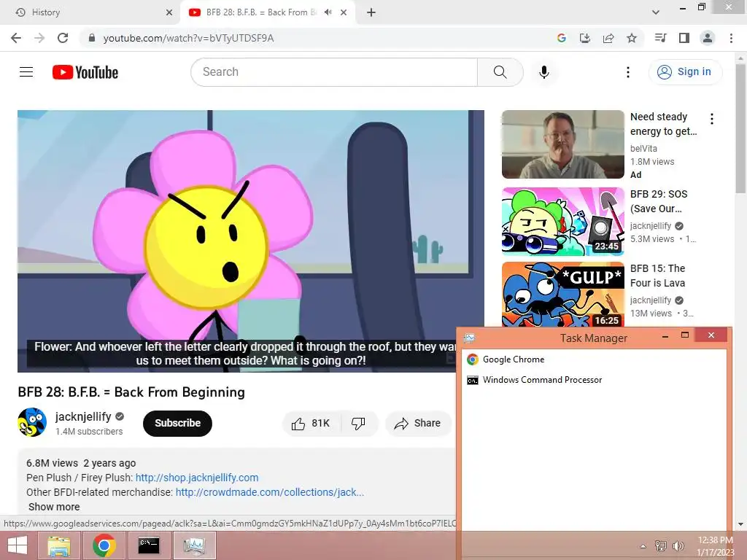Click 'BFB 15: The Four is Lava' title
The width and height of the screenshot is (747, 560).
657,276
